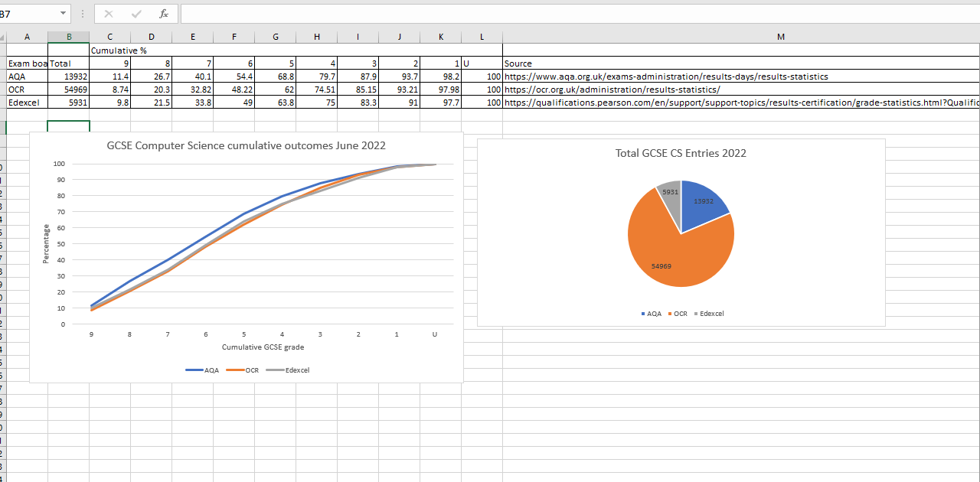Click the line chart title text
The width and height of the screenshot is (980, 482).
point(247,145)
